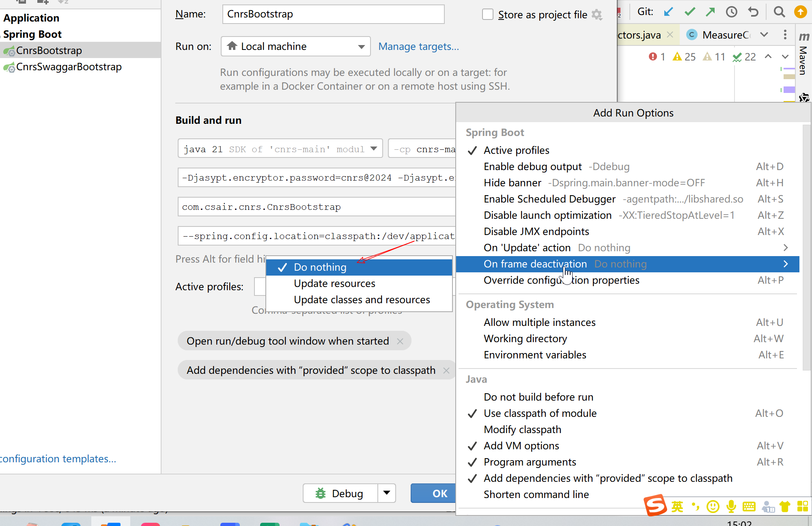Open Manage targets link
This screenshot has height=526, width=812.
[x=418, y=46]
